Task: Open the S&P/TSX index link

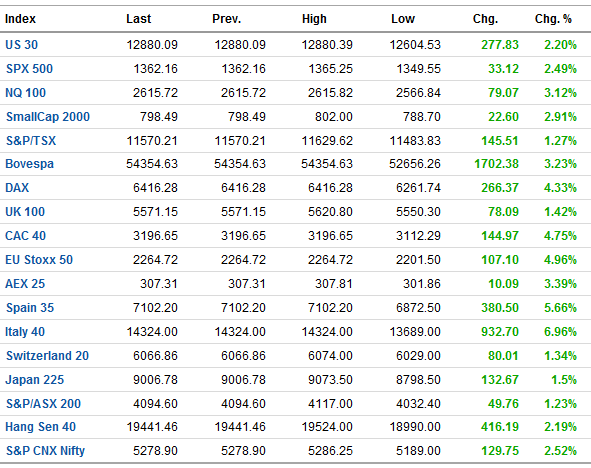Action: tap(31, 141)
